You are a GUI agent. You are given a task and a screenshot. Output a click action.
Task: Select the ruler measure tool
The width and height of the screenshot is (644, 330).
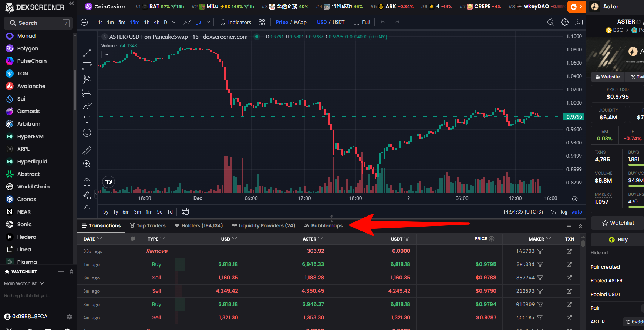tap(87, 150)
